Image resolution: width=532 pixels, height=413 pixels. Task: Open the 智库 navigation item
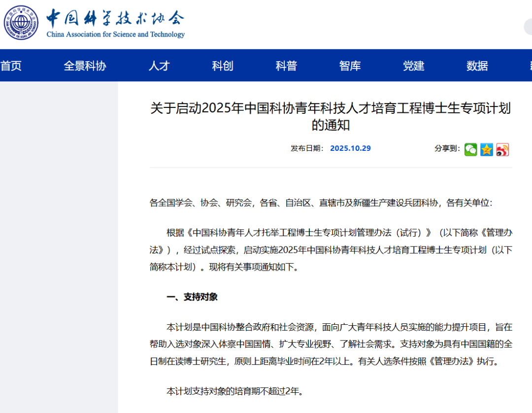coord(350,66)
